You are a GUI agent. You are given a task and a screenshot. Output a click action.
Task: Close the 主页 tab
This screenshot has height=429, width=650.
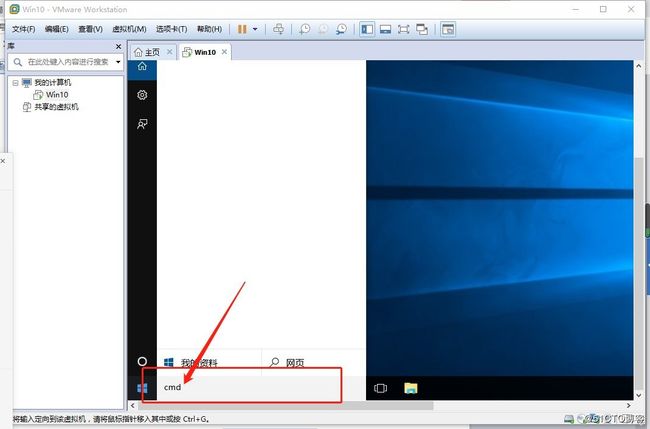point(170,52)
